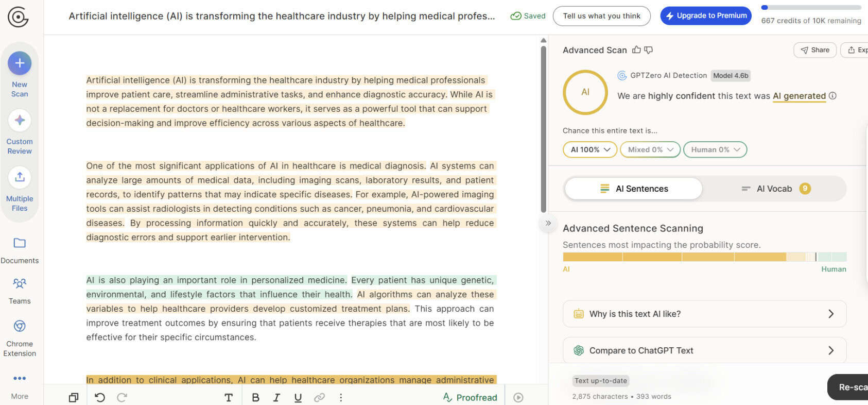
Task: Undo the last edit in the toolbar
Action: (100, 397)
